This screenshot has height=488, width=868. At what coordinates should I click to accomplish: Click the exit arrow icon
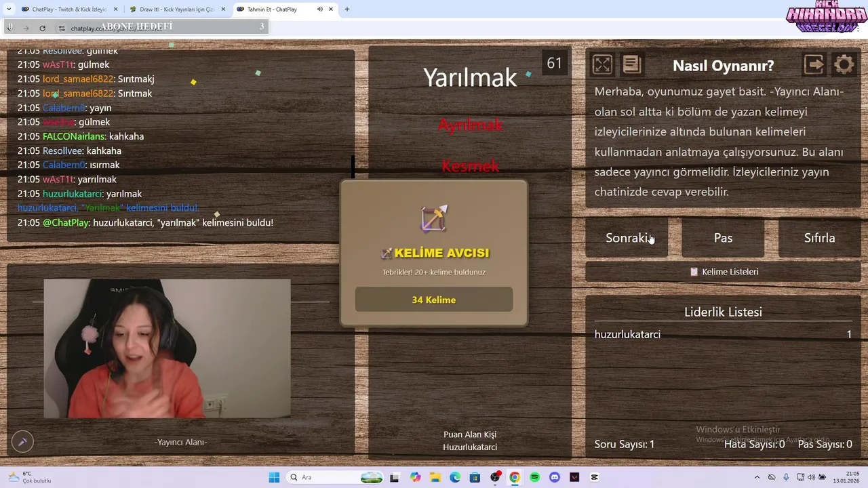click(x=814, y=64)
